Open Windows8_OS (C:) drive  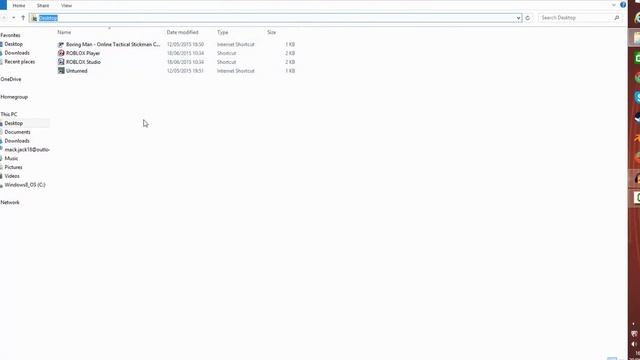[24, 185]
